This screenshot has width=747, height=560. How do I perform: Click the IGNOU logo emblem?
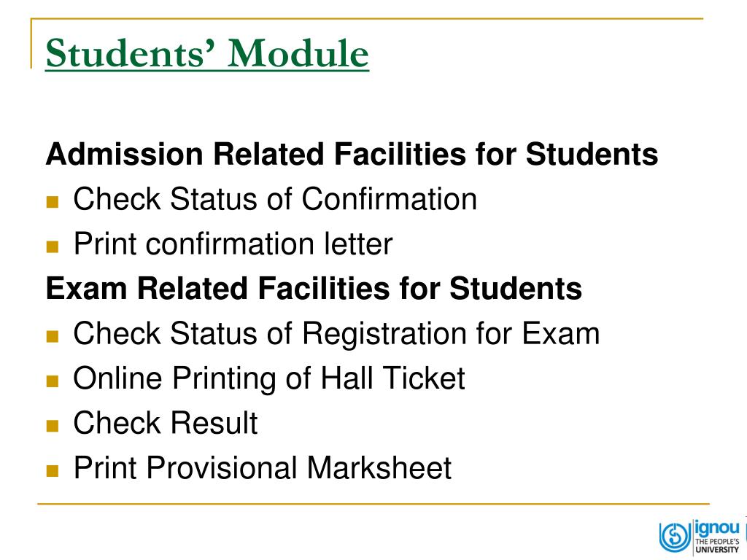(674, 537)
